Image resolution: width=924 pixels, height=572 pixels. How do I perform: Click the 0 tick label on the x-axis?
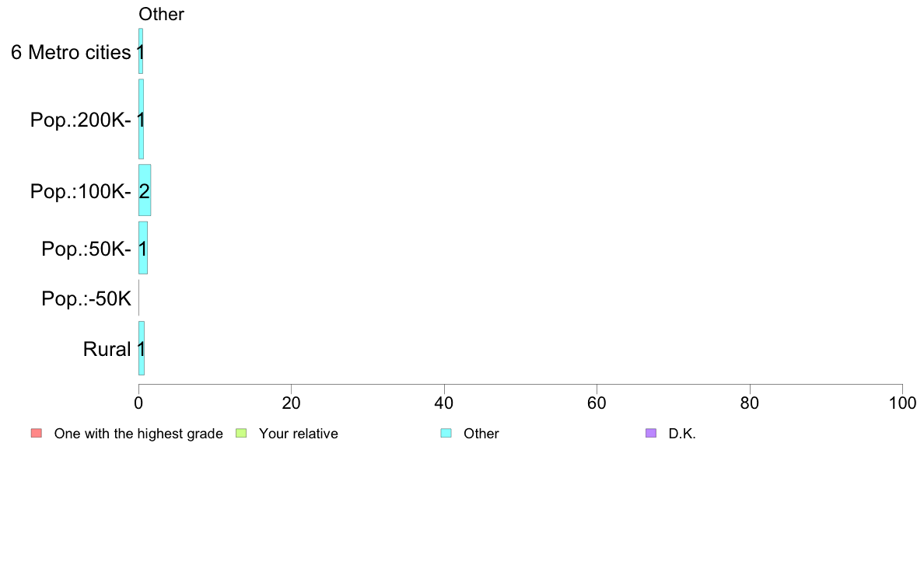click(x=138, y=403)
